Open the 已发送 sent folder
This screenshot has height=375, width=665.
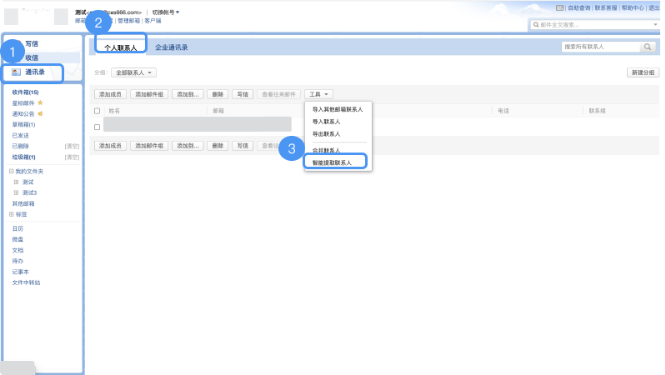pos(20,135)
